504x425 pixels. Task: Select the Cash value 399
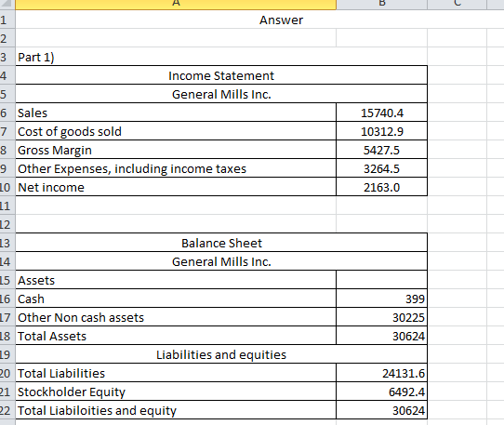pyautogui.click(x=381, y=299)
